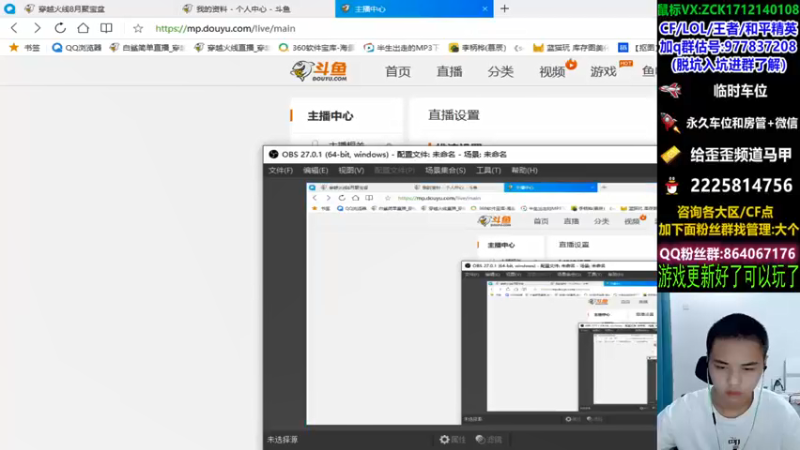800x450 pixels.
Task: Close the 主播中心 tab
Action: (485, 9)
